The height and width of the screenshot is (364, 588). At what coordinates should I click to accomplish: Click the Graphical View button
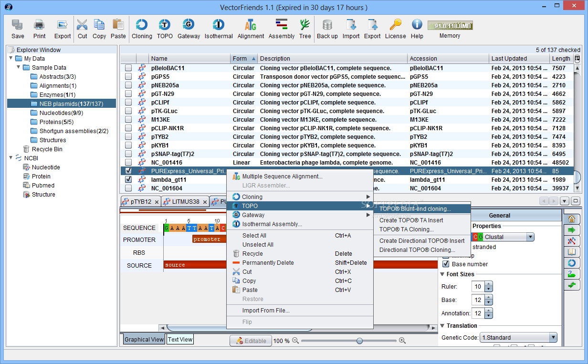(x=144, y=340)
